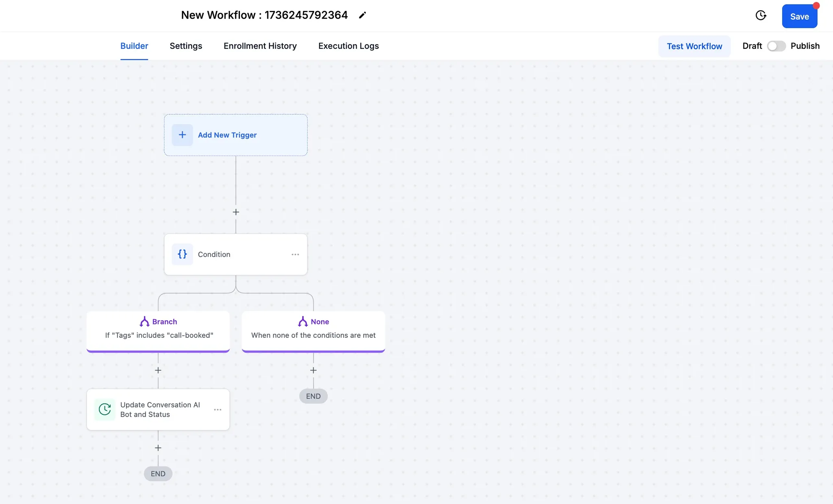Click plus icon between trigger and Condition
833x504 pixels.
pyautogui.click(x=236, y=212)
